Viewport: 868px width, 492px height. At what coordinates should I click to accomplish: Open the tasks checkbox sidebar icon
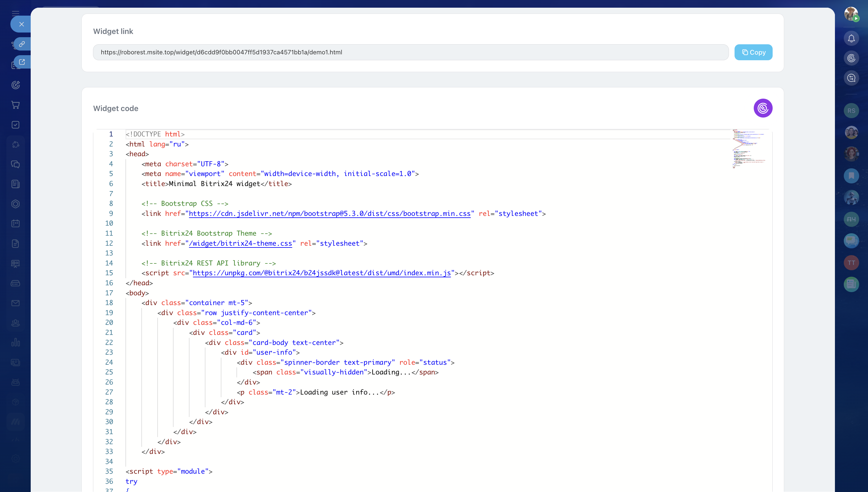click(x=16, y=125)
